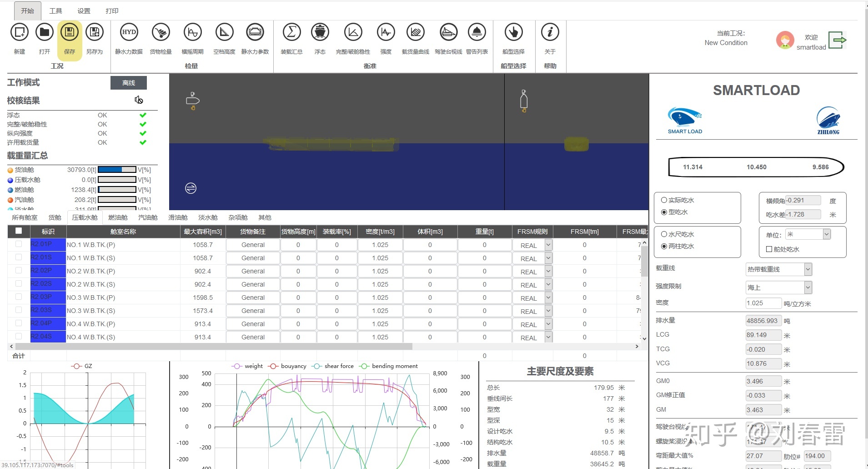
Task: Open the 静水力参数 icon
Action: [255, 32]
